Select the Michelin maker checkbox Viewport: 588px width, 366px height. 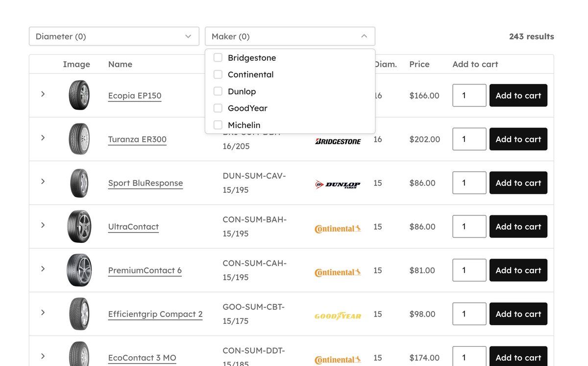[x=218, y=125]
